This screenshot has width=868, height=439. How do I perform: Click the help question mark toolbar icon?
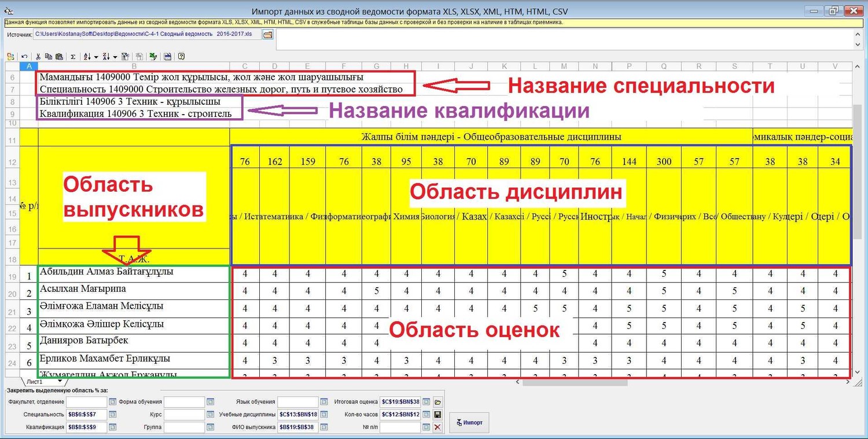click(x=181, y=57)
